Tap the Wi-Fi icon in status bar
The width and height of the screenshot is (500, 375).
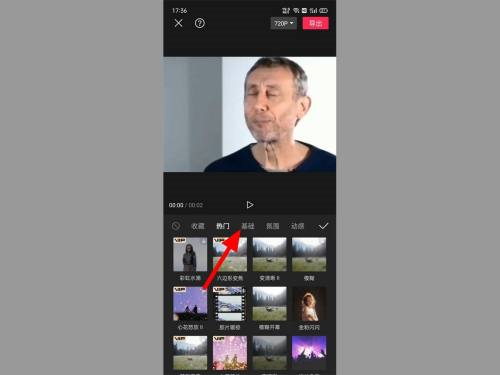tap(296, 11)
